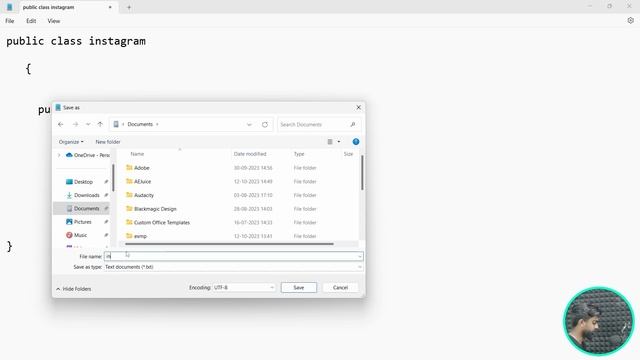Open the address bar history dropdown
640x360 pixels.
[x=249, y=124]
